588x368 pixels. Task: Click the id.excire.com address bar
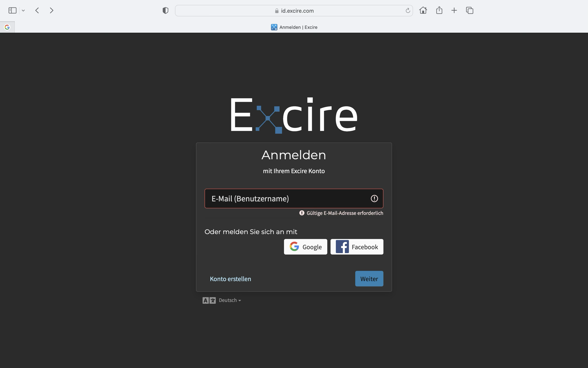coord(294,11)
